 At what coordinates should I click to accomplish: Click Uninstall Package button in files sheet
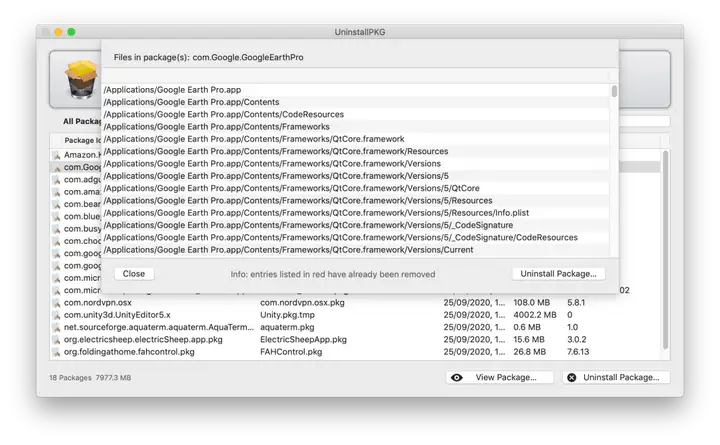point(558,274)
